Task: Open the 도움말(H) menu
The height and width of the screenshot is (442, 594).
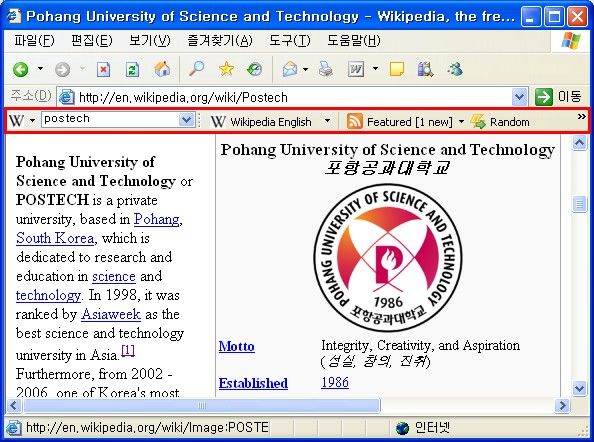Action: (x=354, y=40)
